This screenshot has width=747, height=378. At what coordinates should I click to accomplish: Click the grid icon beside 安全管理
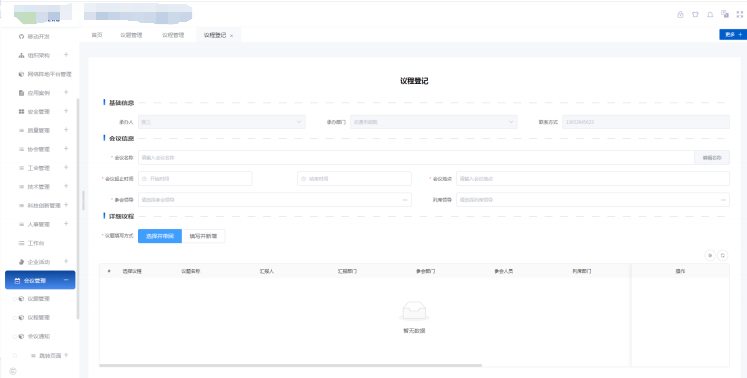(x=21, y=112)
